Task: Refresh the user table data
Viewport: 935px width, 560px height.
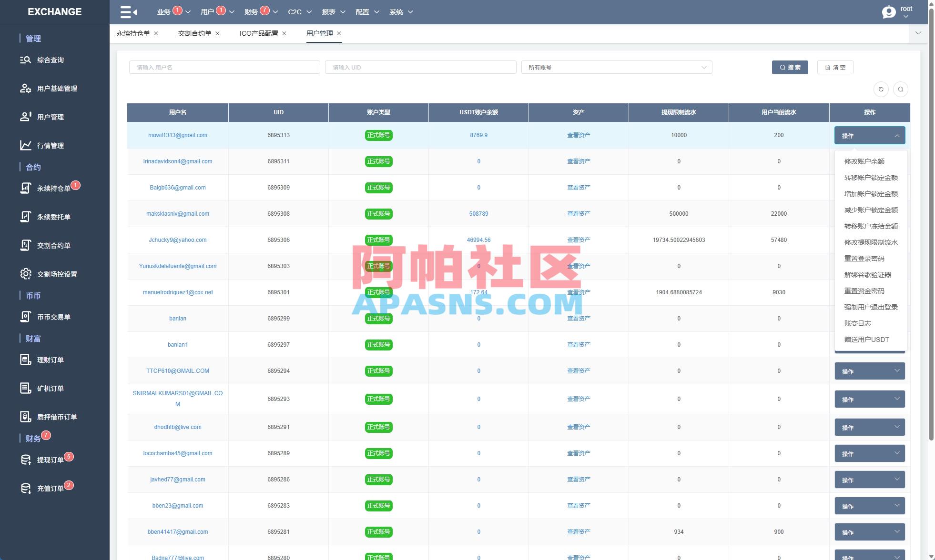Action: [x=881, y=89]
